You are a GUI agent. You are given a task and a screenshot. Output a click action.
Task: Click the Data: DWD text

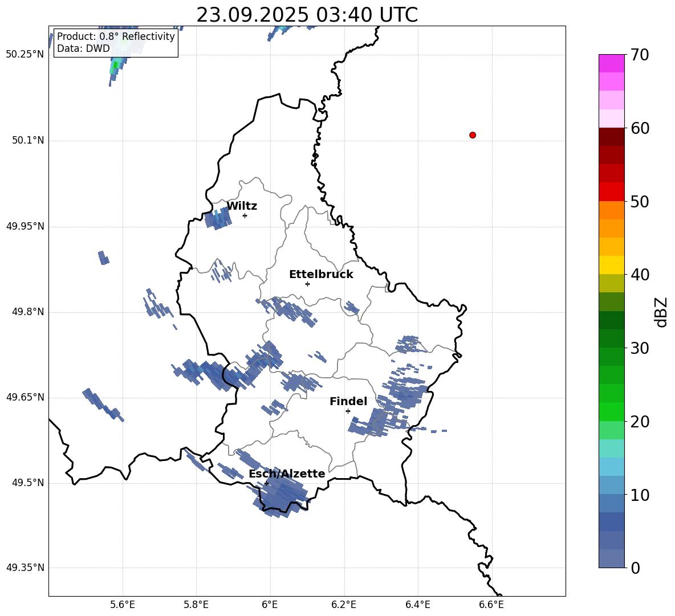pyautogui.click(x=83, y=48)
